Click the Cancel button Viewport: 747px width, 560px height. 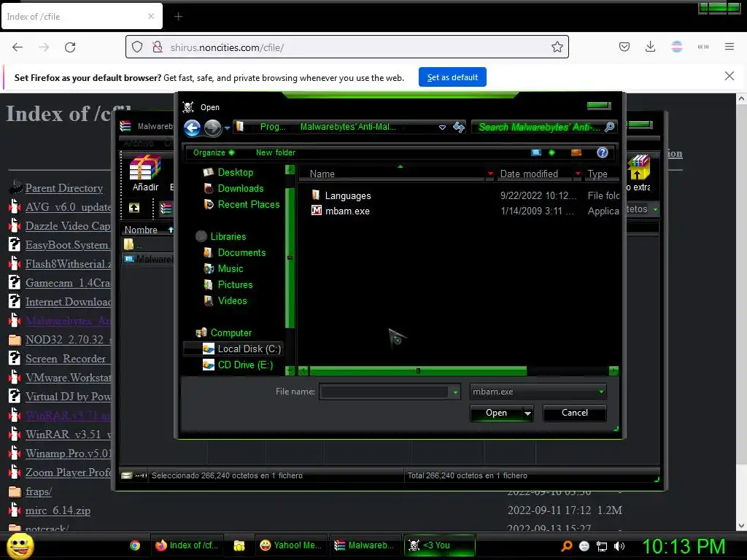575,413
